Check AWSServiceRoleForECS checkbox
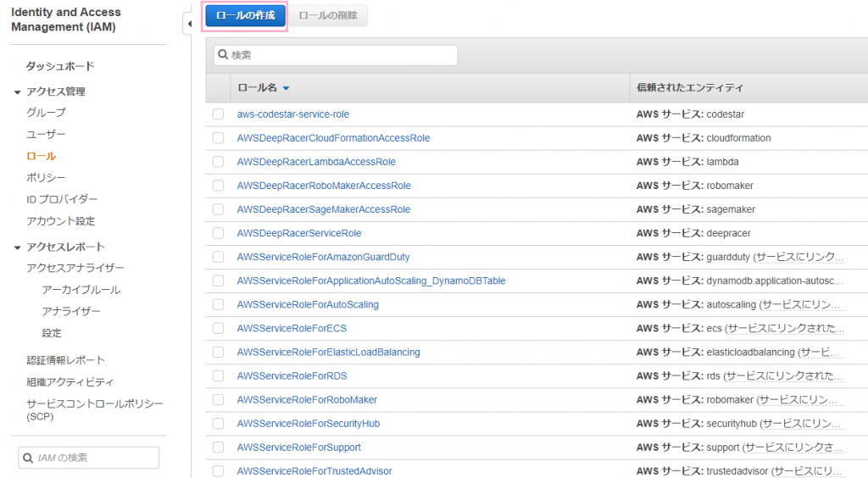Image resolution: width=868 pixels, height=478 pixels. click(x=218, y=328)
